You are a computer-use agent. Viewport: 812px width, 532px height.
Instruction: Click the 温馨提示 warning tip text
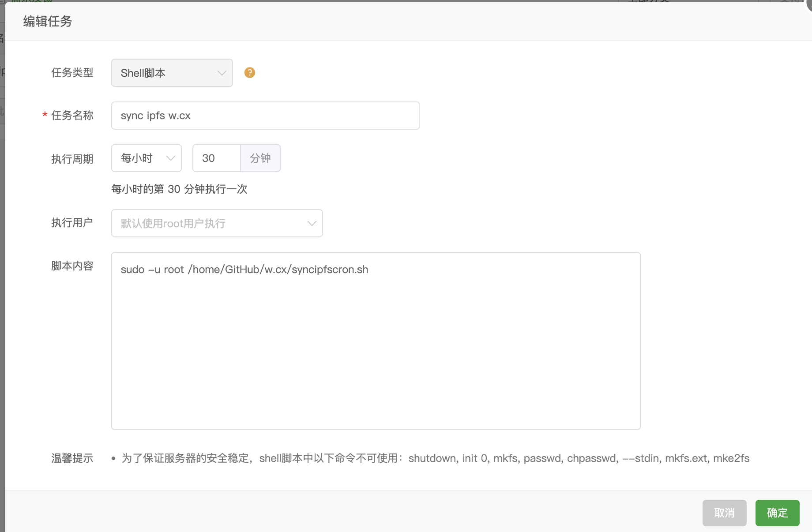(x=72, y=458)
